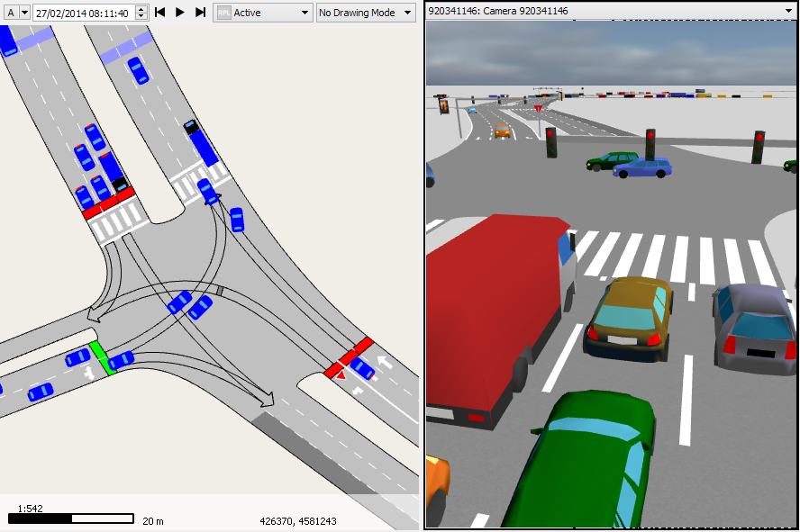Image resolution: width=800 pixels, height=532 pixels.
Task: Rewind simulation to the start
Action: (x=160, y=13)
